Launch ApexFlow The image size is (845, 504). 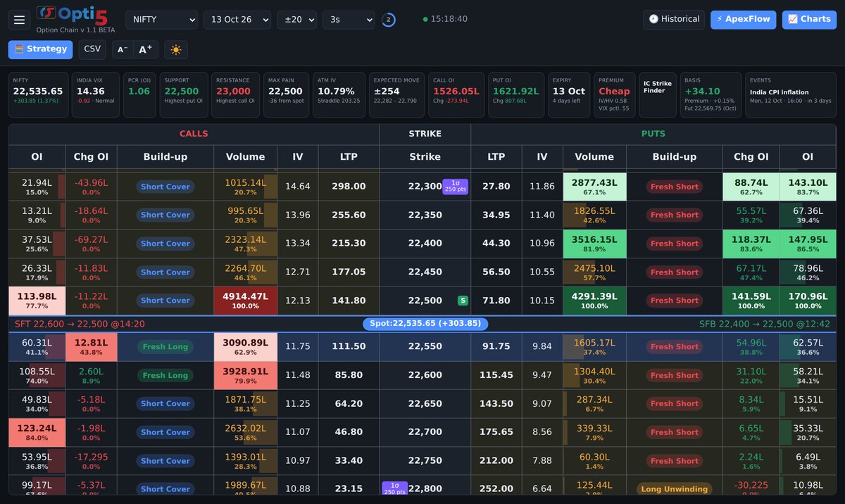tap(743, 19)
